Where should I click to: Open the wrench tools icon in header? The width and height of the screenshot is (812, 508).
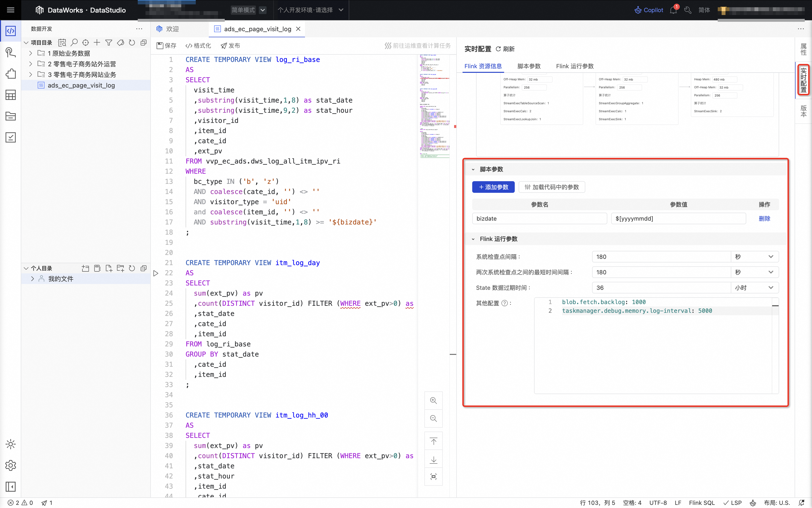(688, 10)
